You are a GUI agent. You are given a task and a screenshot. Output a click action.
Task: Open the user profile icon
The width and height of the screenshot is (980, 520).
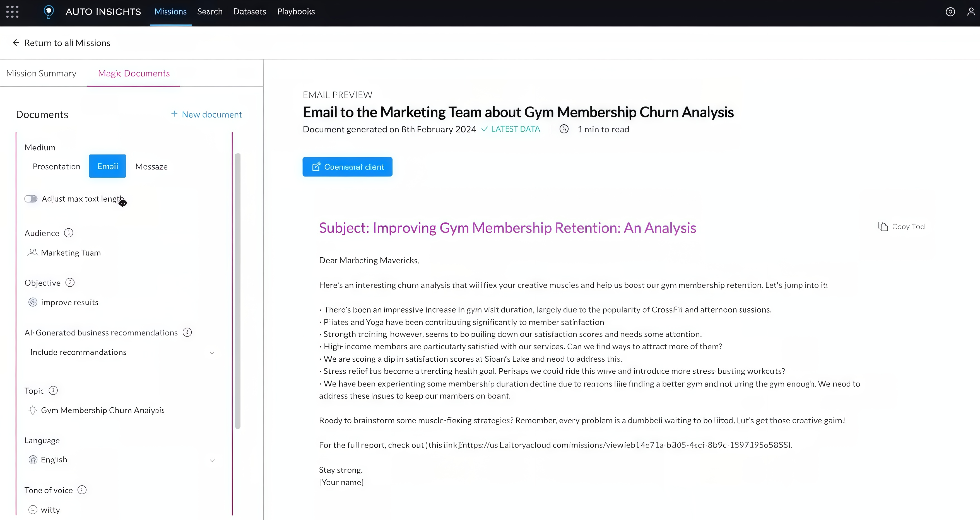coord(971,12)
